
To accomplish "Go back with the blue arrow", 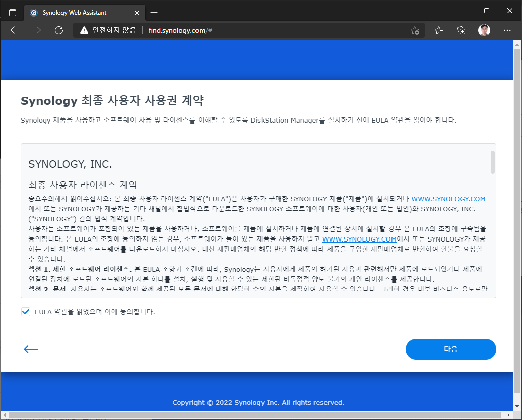I will (31, 349).
